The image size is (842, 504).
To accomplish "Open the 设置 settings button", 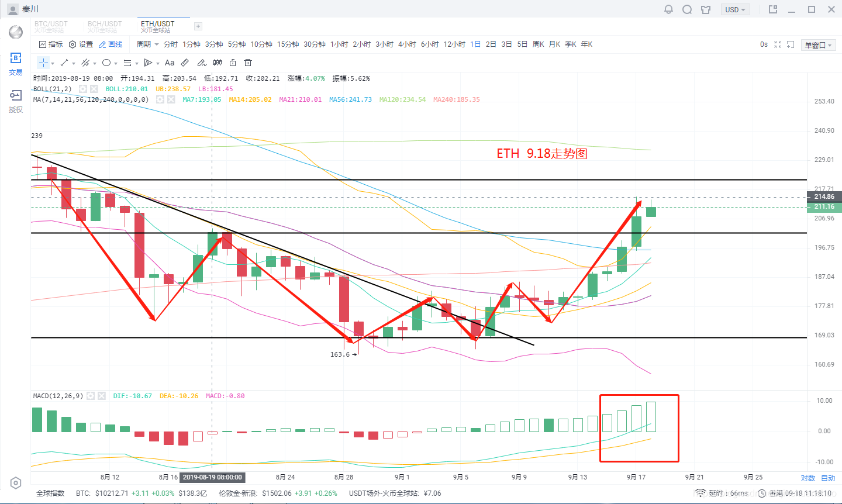I will pyautogui.click(x=81, y=44).
